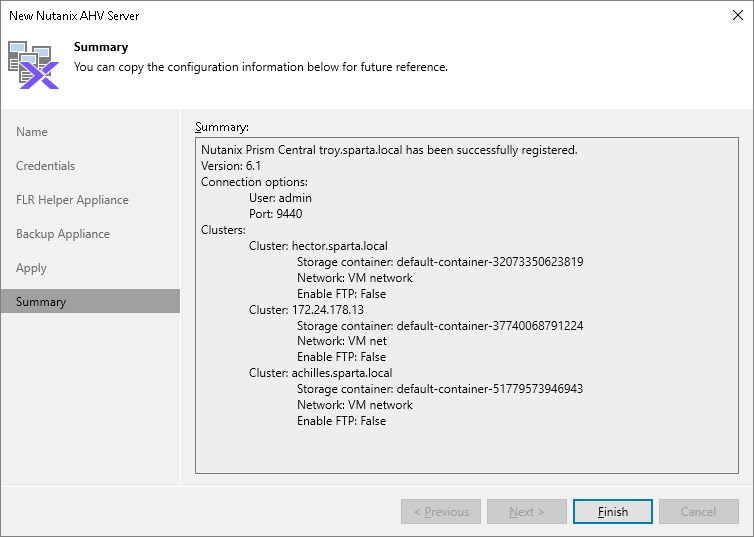Viewport: 754px width, 537px height.
Task: Switch to the FLR Helper Appliance step
Action: pos(72,200)
